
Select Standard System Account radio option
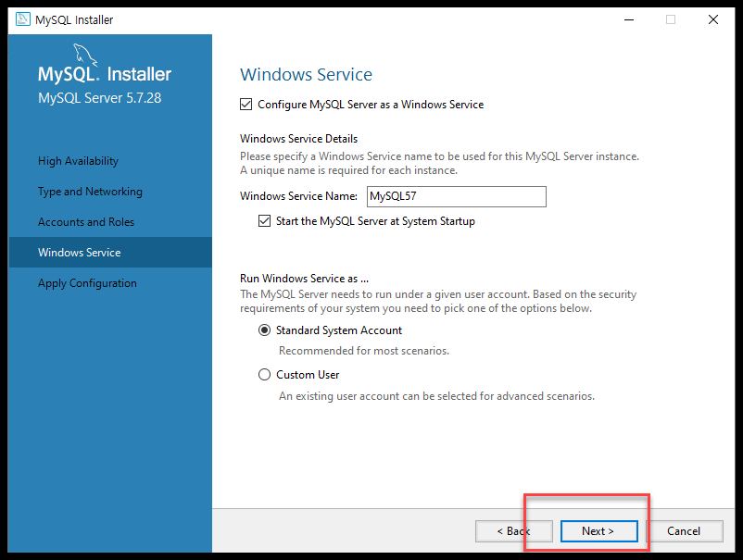pyautogui.click(x=264, y=330)
